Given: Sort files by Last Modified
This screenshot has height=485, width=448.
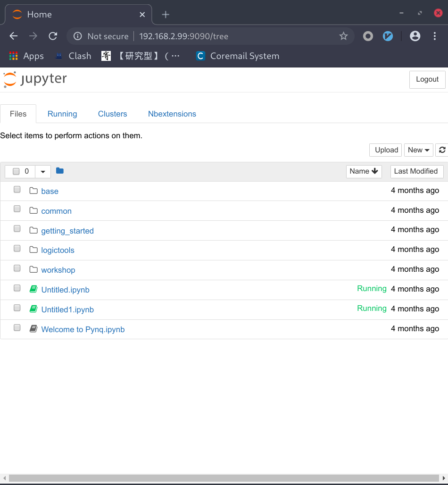Looking at the screenshot, I should pos(417,171).
